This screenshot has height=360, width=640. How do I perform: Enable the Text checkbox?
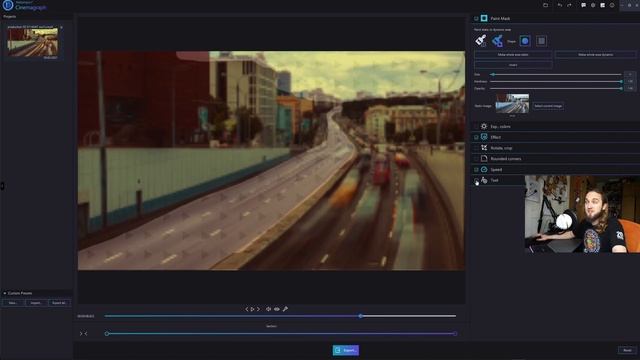[x=476, y=180]
